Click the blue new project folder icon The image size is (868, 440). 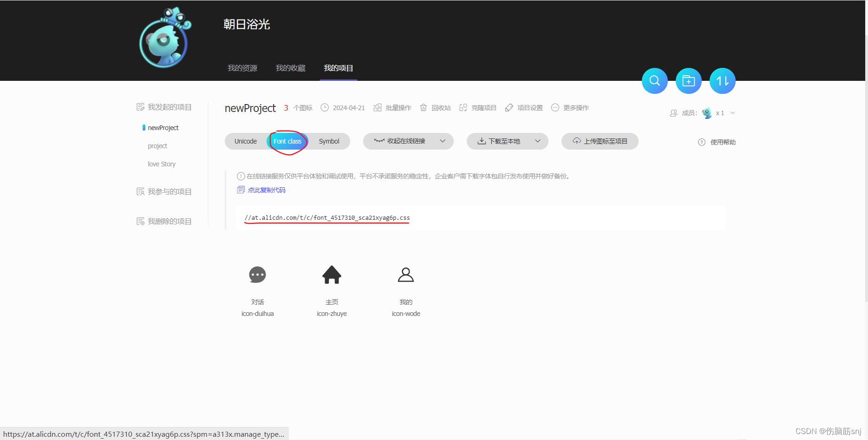[x=688, y=80]
